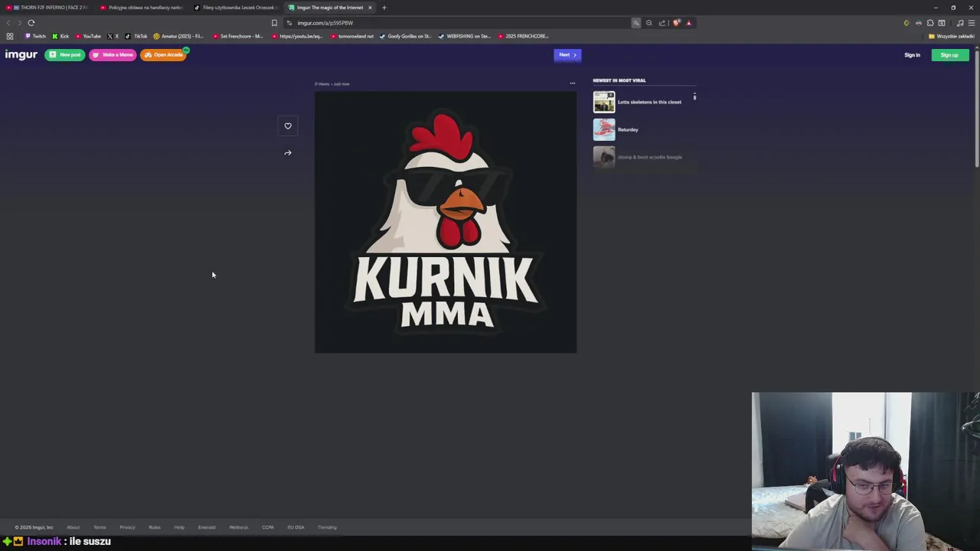Open the https://youtu.be bookmark
980x551 pixels.
coord(297,36)
